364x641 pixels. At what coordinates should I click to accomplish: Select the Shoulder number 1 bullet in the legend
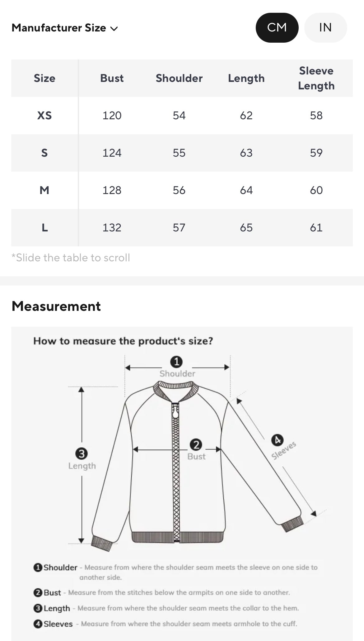coord(38,567)
